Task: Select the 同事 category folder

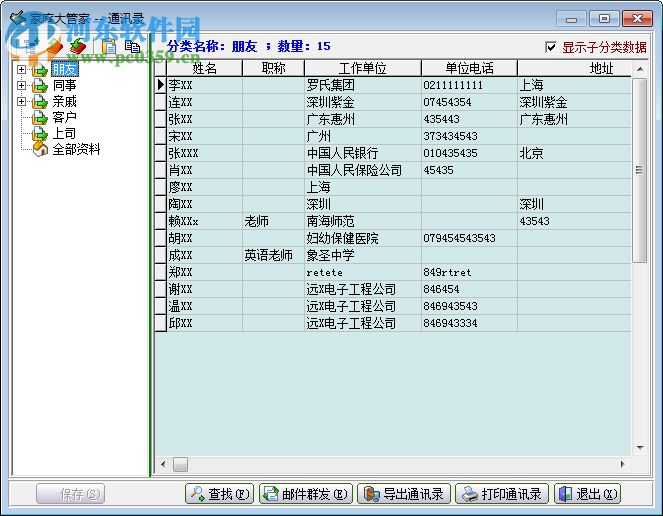Action: (64, 85)
